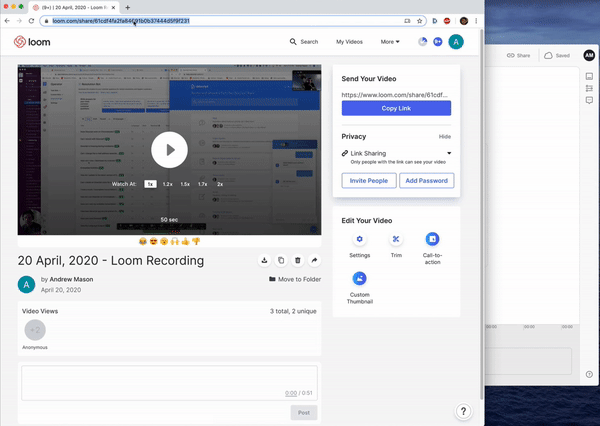Click the Copy Link button
Viewport: 600px width, 426px height.
pyautogui.click(x=396, y=108)
